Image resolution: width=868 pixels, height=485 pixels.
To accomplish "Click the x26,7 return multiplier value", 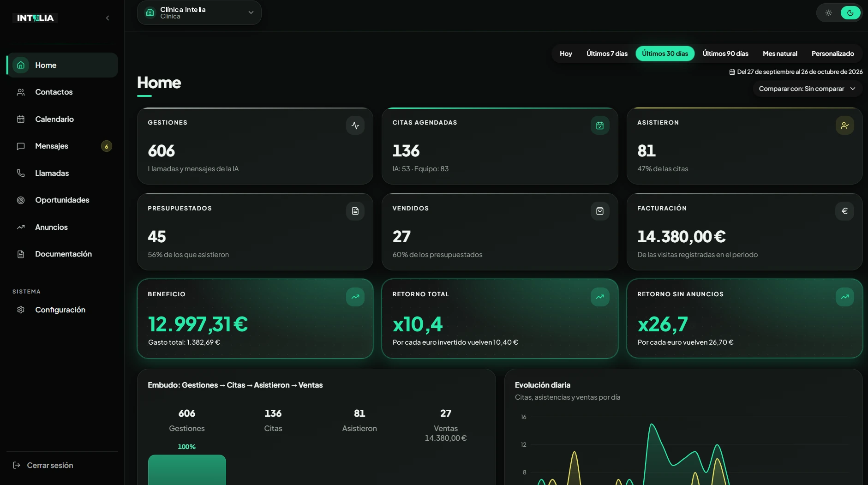I will pos(663,324).
